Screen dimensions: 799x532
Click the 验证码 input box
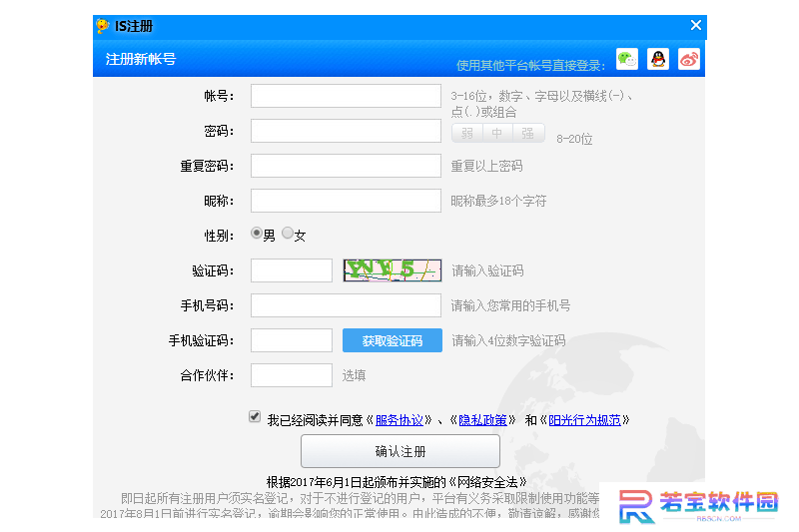(x=292, y=270)
